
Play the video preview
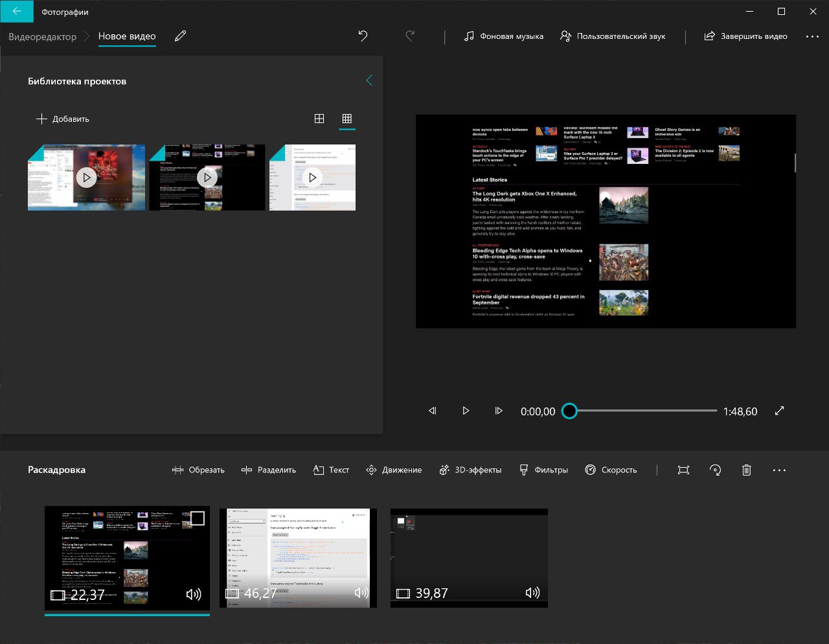coord(466,411)
